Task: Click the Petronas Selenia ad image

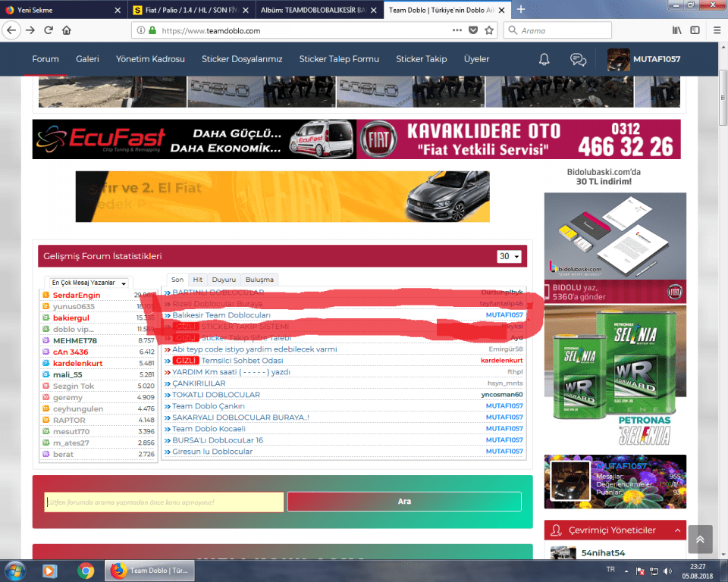Action: [x=615, y=377]
